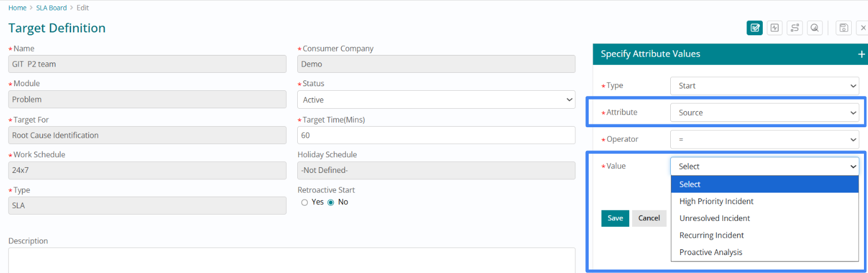This screenshot has width=868, height=273.
Task: Open the Status dropdown
Action: (436, 99)
